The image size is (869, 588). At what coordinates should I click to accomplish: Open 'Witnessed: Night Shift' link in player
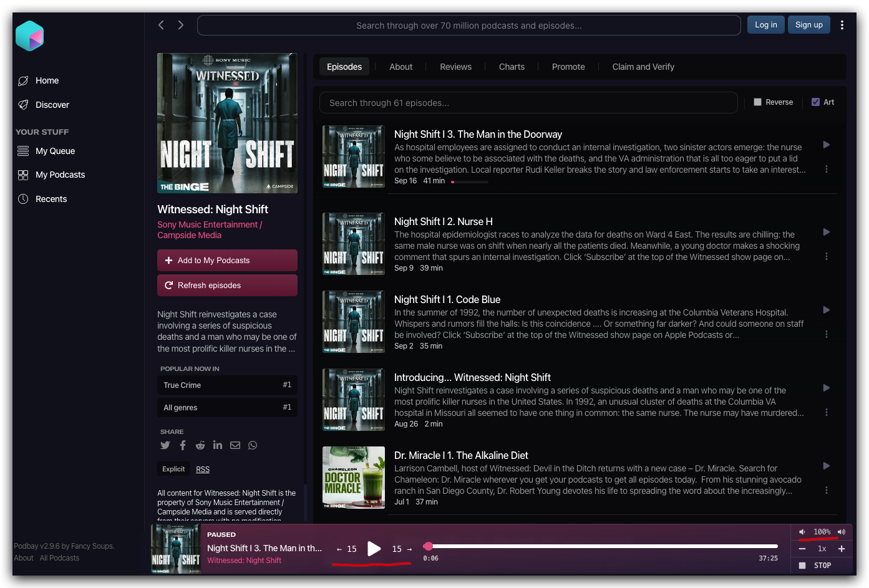click(245, 561)
